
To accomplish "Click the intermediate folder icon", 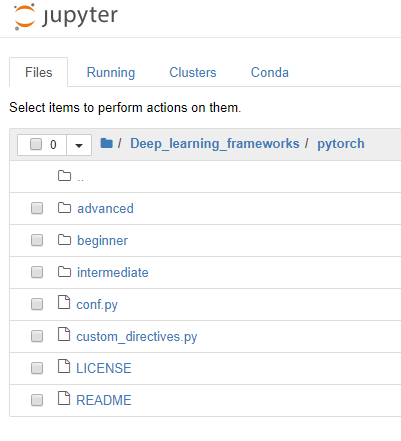I will pos(64,272).
